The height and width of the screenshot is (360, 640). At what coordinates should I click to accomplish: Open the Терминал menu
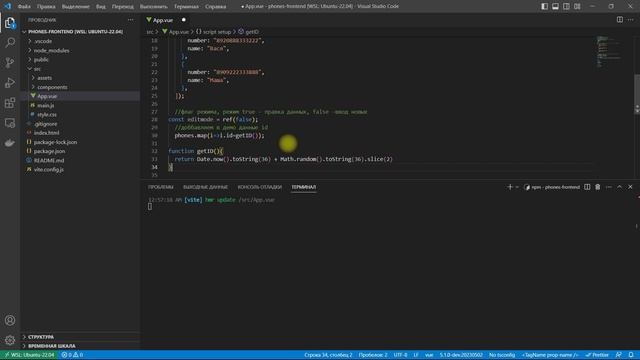coord(186,7)
